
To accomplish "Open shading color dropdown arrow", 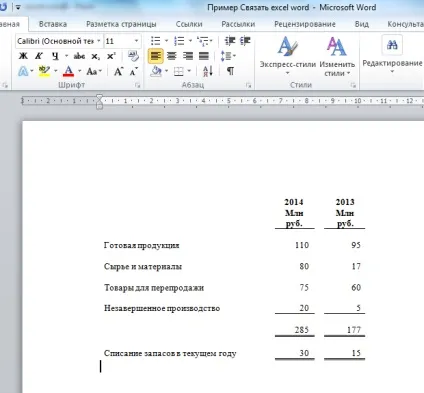I will coord(166,71).
